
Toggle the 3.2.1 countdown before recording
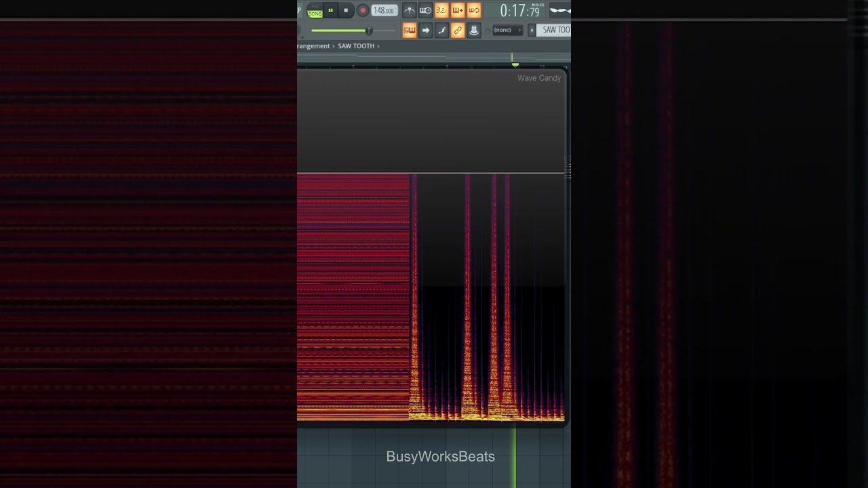coord(441,10)
